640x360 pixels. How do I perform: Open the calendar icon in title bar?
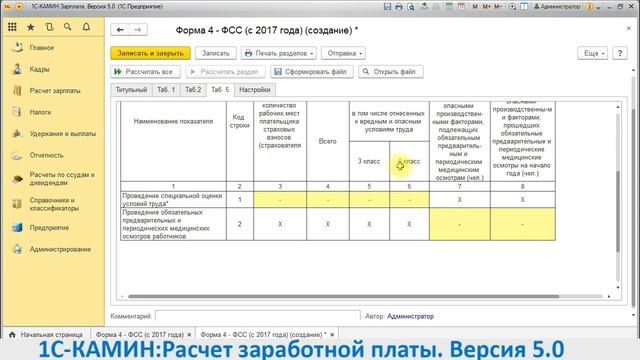[461, 7]
